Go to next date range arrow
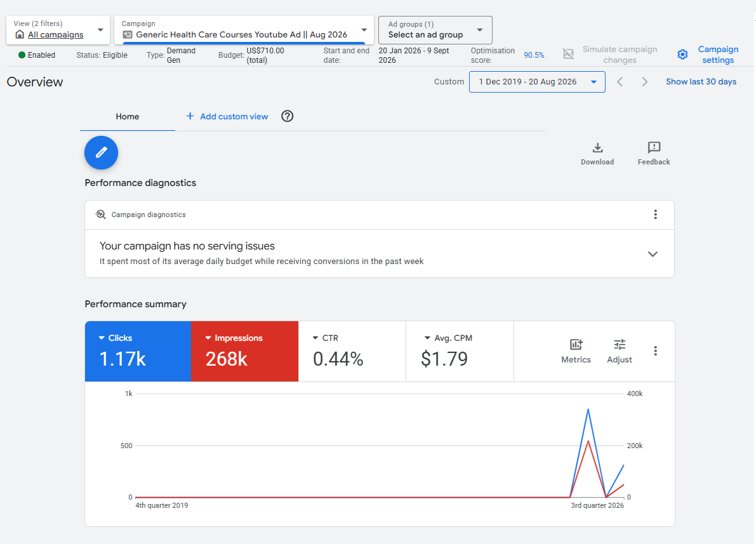 (x=645, y=82)
